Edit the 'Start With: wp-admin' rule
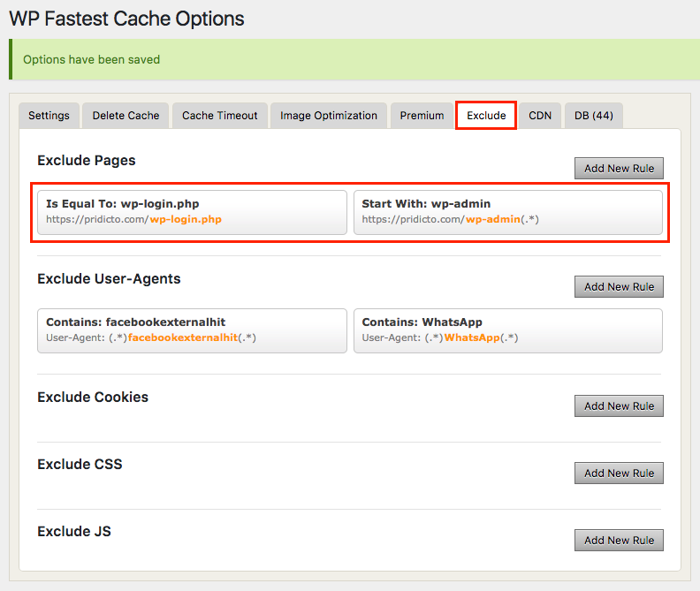The width and height of the screenshot is (700, 591). 507,212
